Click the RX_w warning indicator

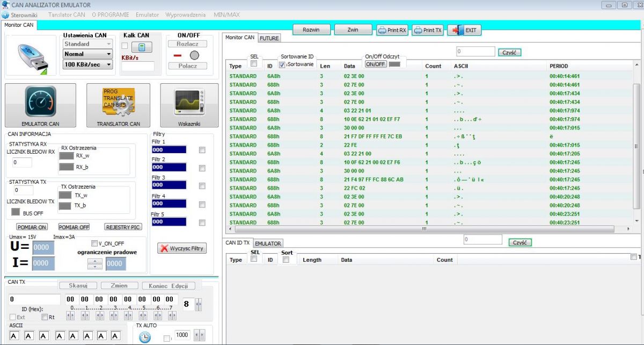66,156
